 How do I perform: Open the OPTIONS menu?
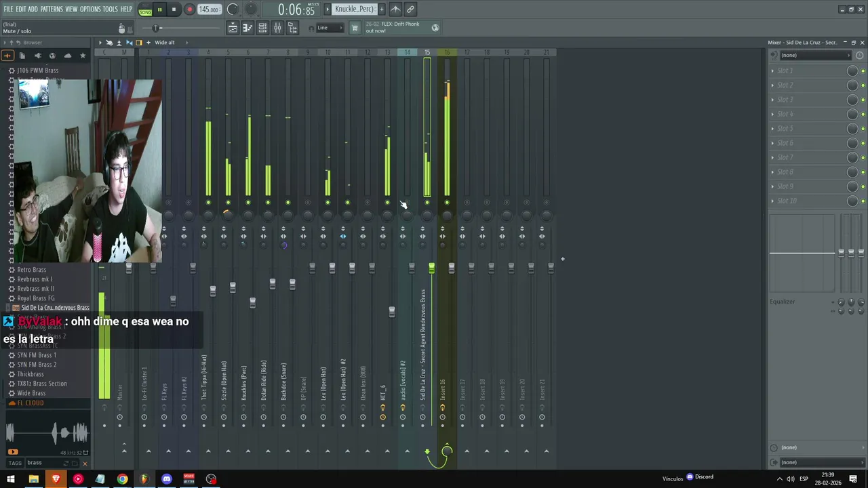click(90, 9)
